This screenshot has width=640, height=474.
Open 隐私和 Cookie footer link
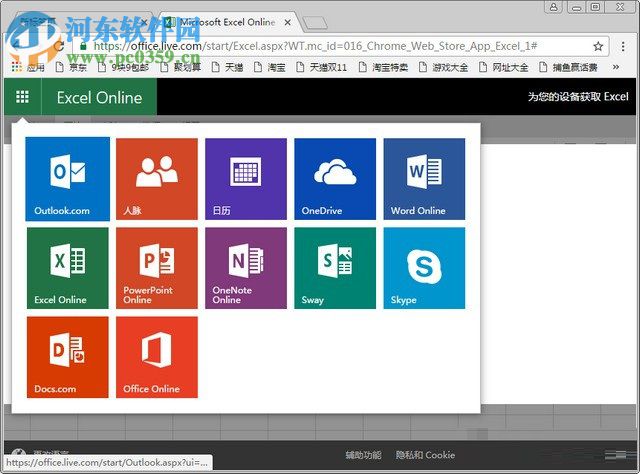point(425,455)
